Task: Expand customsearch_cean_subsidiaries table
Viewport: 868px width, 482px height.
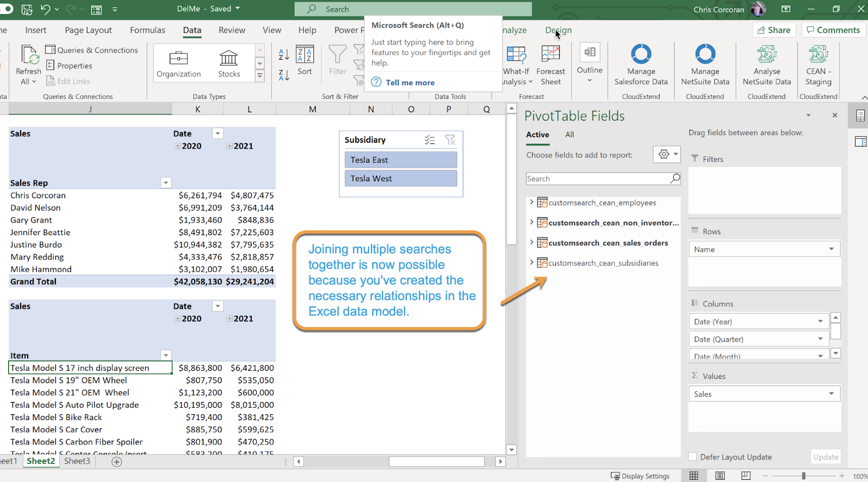Action: point(532,262)
